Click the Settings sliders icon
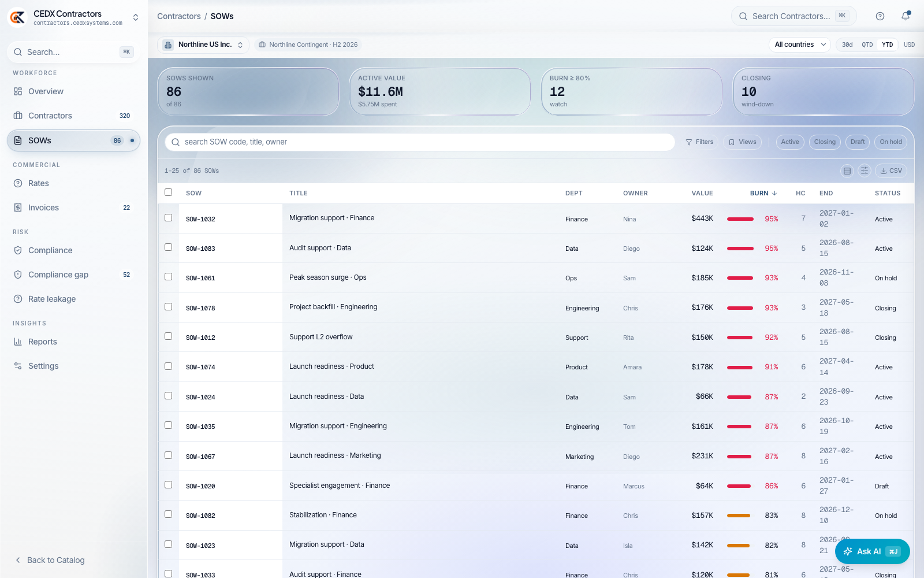The height and width of the screenshot is (578, 924). 18,366
